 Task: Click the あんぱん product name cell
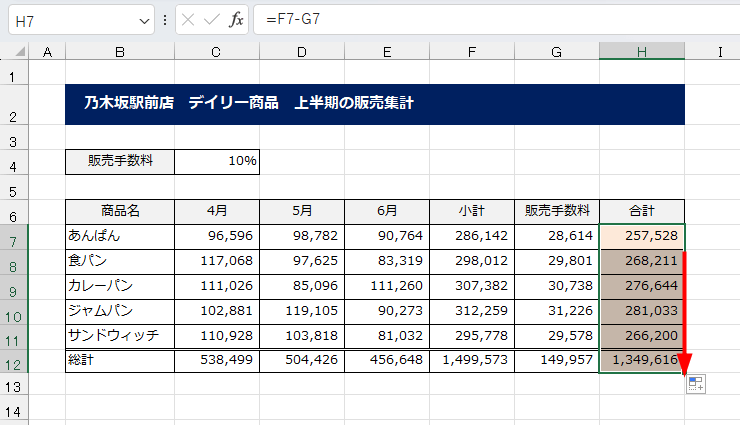click(x=120, y=237)
